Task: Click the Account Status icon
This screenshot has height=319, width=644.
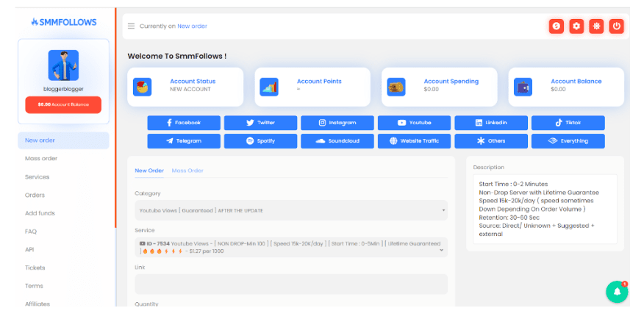Action: [x=142, y=87]
